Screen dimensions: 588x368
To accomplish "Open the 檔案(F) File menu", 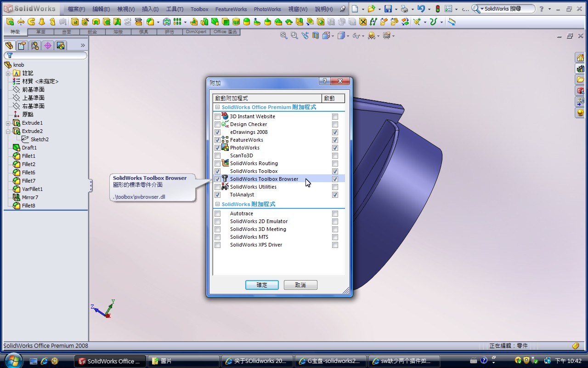I will pyautogui.click(x=76, y=9).
